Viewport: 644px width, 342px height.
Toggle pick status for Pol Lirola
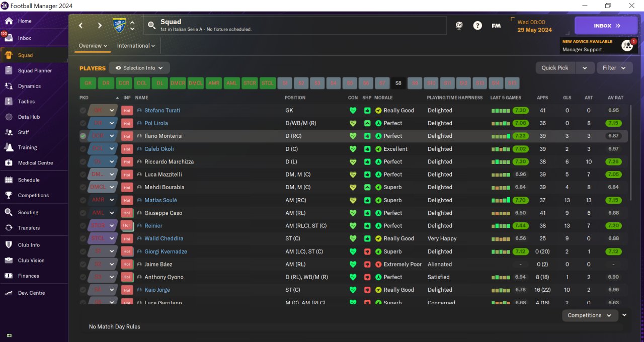coord(83,123)
